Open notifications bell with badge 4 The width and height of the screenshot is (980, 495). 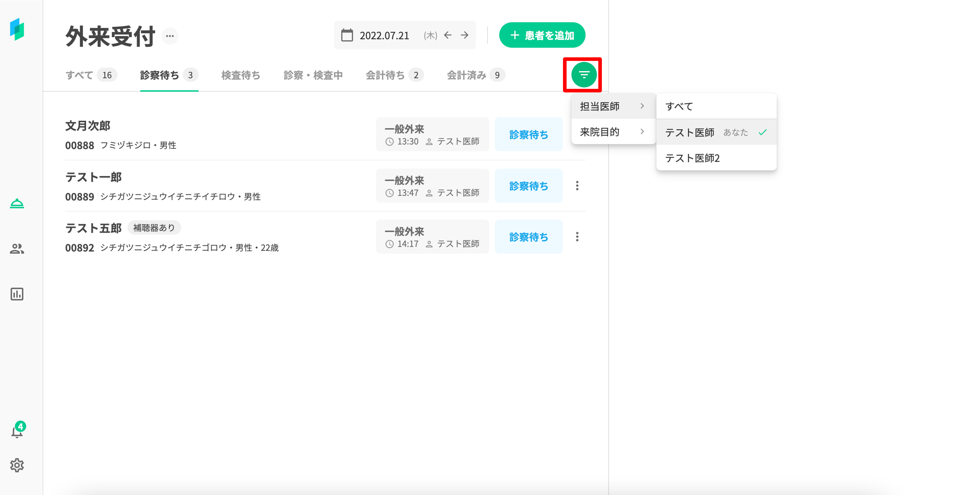click(x=17, y=431)
